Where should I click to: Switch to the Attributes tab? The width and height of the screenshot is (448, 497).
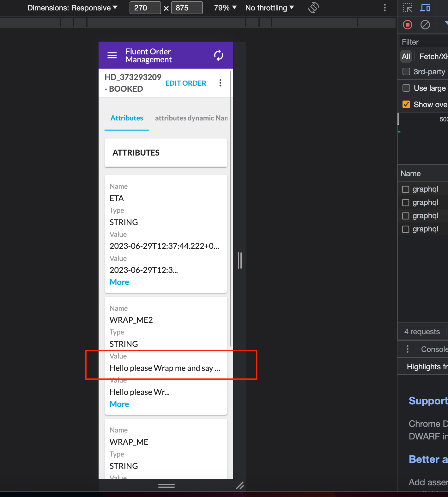pyautogui.click(x=127, y=118)
